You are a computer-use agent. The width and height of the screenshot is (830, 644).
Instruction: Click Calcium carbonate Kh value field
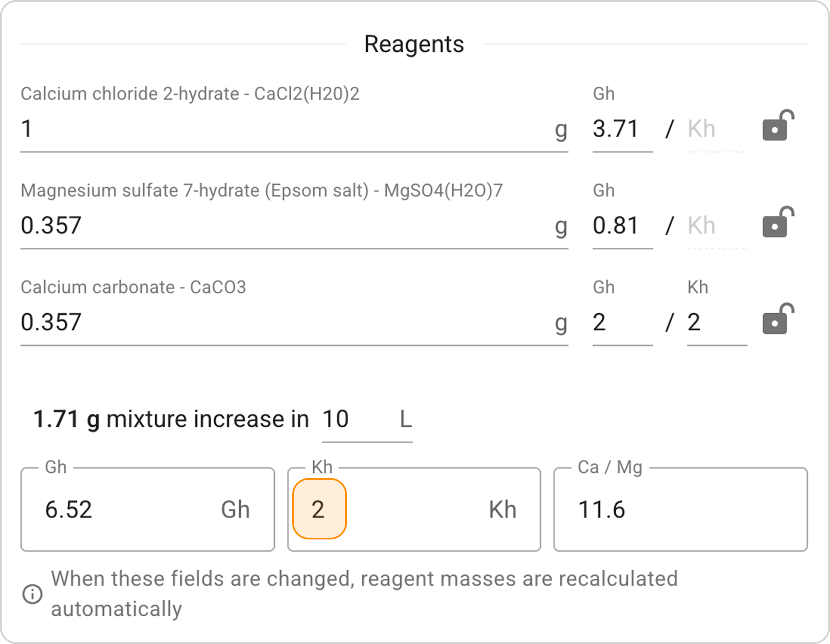pyautogui.click(x=716, y=322)
